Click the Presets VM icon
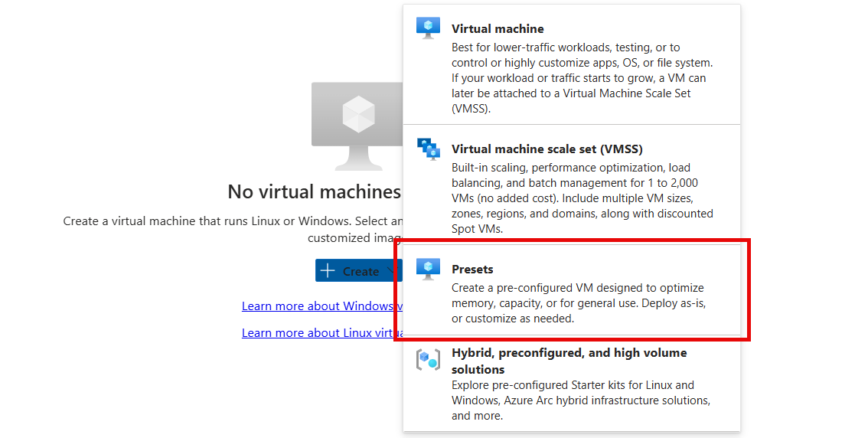 pos(428,269)
